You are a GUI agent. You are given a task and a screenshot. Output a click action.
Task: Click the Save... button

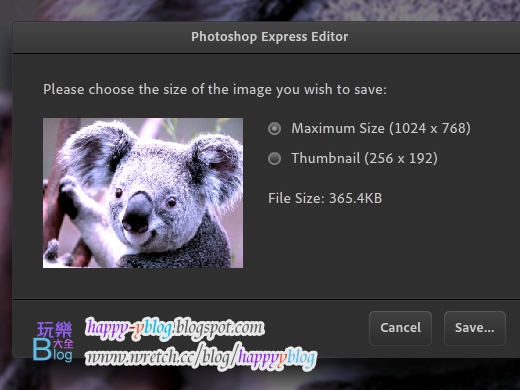pyautogui.click(x=475, y=328)
